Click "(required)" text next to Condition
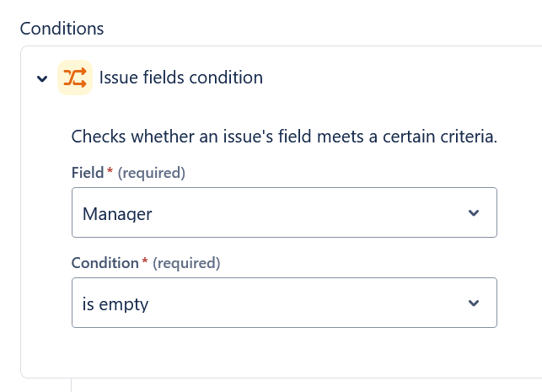Screen dimensions: 542x392 (x=186, y=263)
